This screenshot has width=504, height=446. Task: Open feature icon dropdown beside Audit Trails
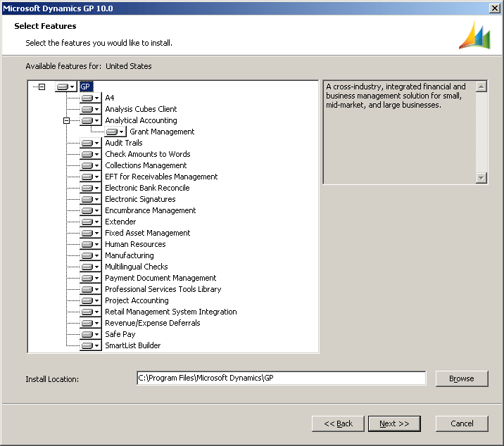coord(91,143)
